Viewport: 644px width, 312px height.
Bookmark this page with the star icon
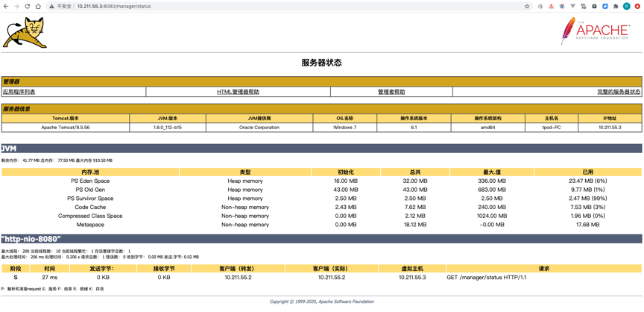tap(527, 6)
